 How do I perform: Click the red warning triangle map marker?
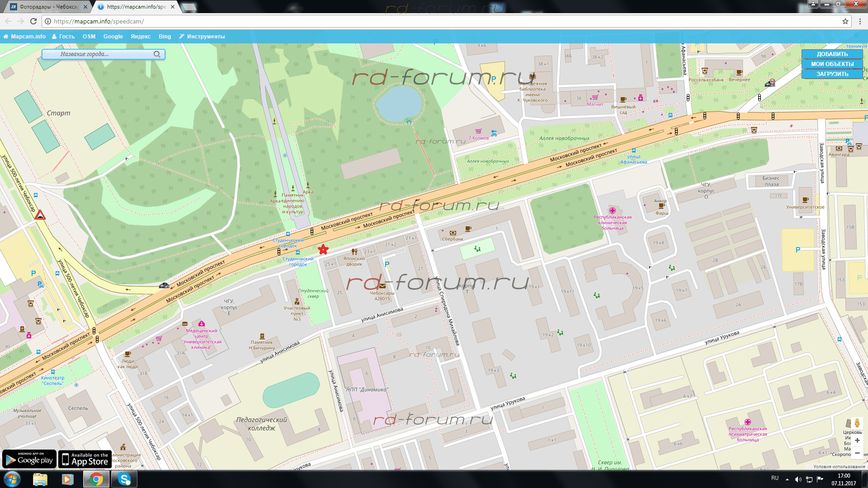tap(40, 215)
